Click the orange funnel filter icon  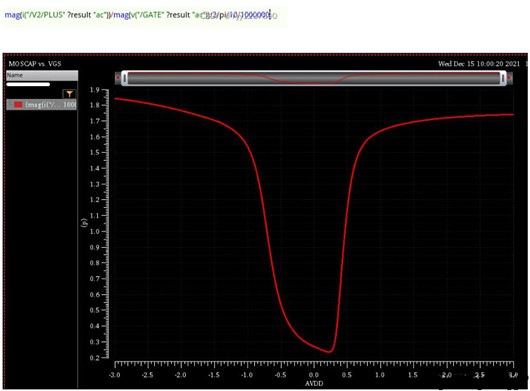point(70,94)
